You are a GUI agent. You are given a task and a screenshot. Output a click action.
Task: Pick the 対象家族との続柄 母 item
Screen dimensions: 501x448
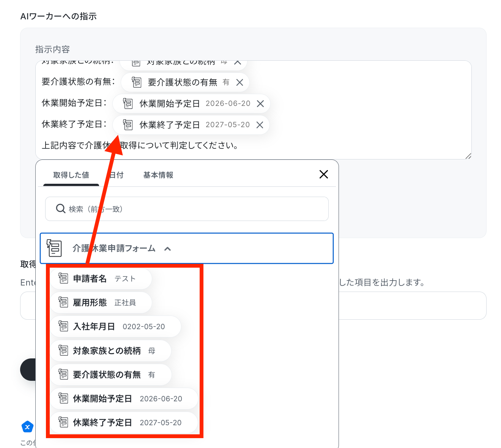111,351
